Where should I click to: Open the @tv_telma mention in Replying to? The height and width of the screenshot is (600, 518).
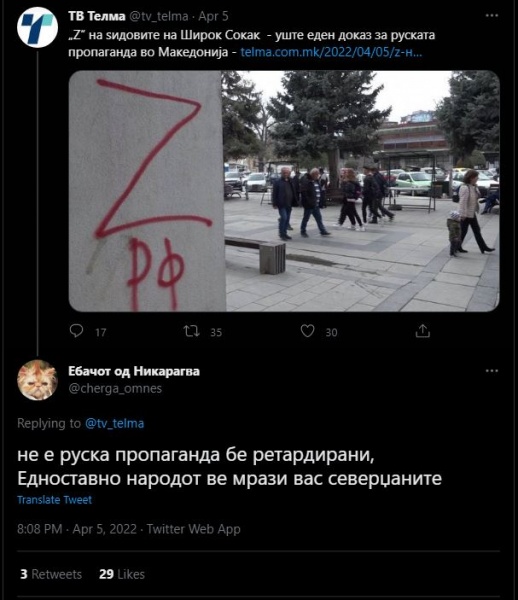point(114,423)
